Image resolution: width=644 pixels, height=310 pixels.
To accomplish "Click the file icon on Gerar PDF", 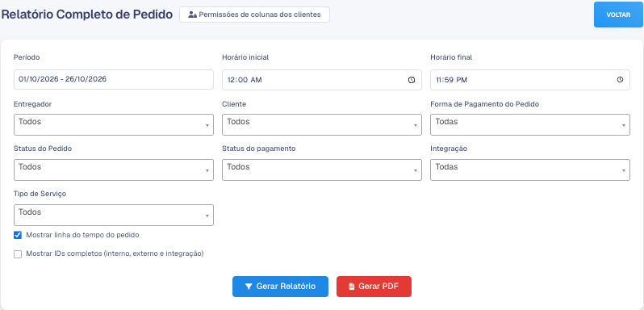I will coord(352,287).
